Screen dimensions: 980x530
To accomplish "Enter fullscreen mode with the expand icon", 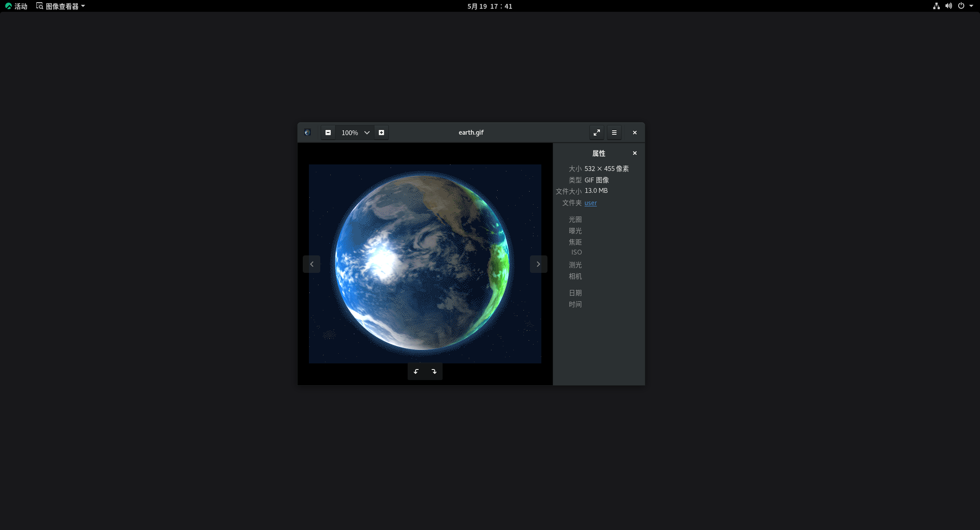I will pyautogui.click(x=597, y=132).
